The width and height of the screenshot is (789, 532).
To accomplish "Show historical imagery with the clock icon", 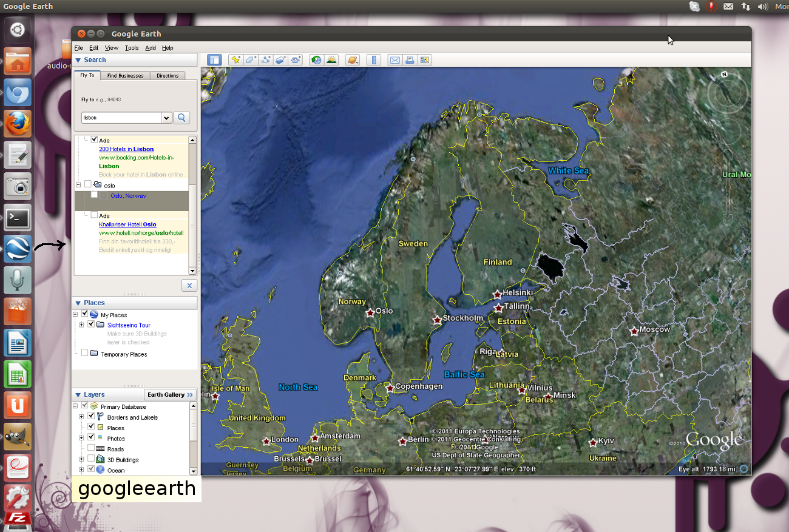I will pos(316,60).
